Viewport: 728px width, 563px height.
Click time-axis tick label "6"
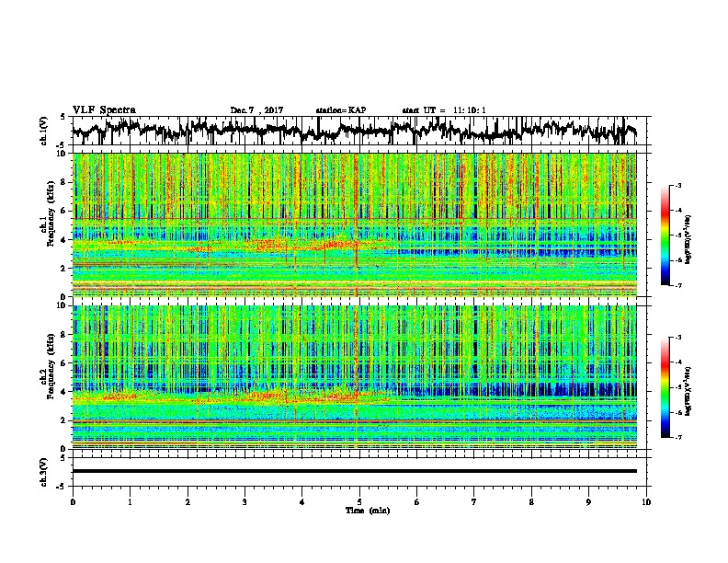pos(417,502)
